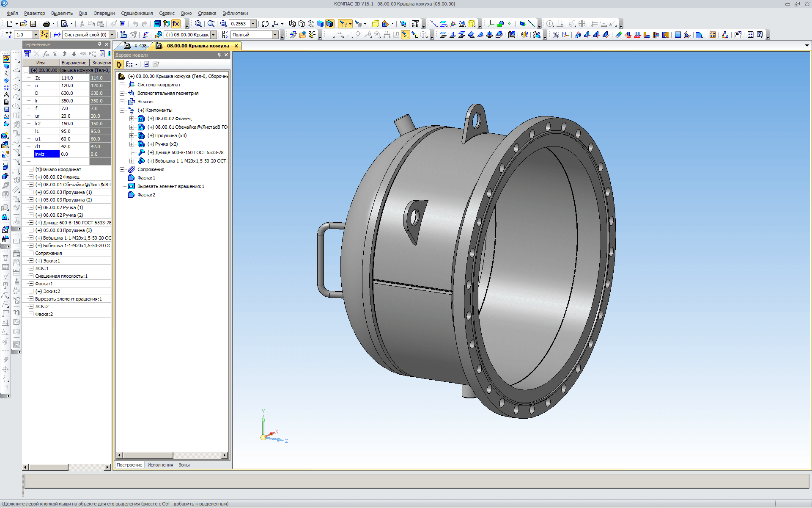Click the Print icon in toolbar
Screen dimensions: 812x508
[46, 24]
